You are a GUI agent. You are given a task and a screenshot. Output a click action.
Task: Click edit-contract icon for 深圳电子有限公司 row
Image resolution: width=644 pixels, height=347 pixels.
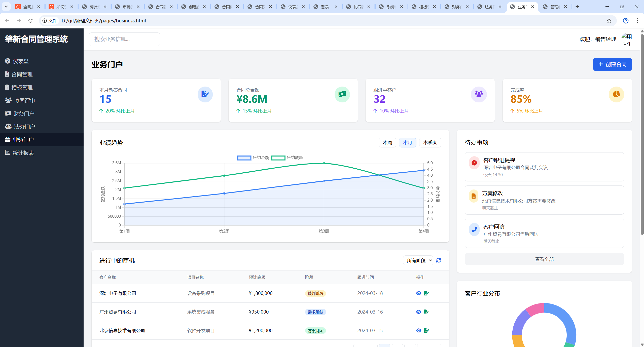click(426, 293)
